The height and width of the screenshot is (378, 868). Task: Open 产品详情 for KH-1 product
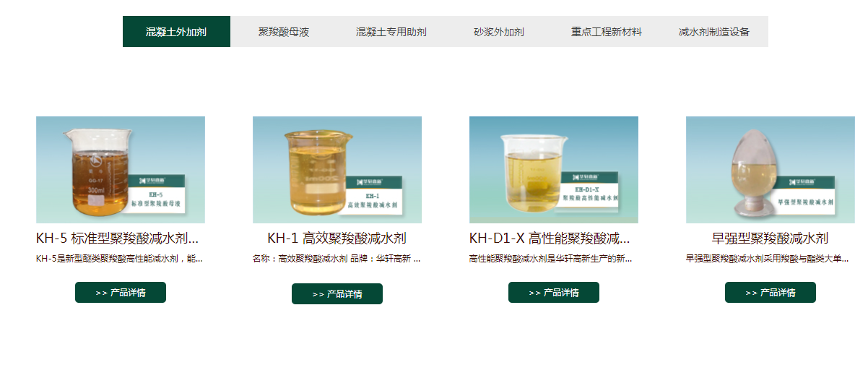click(x=337, y=294)
